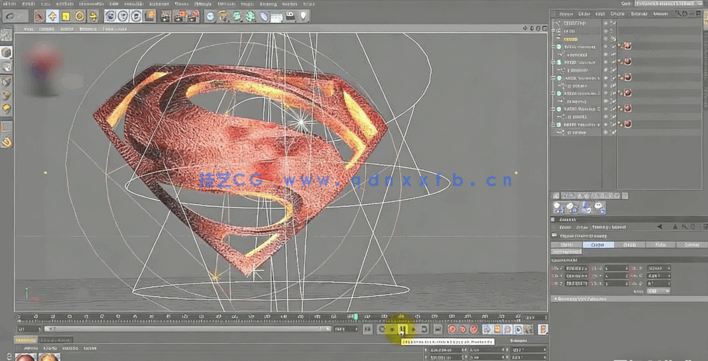Click the red Record Keyframe button

[452, 329]
